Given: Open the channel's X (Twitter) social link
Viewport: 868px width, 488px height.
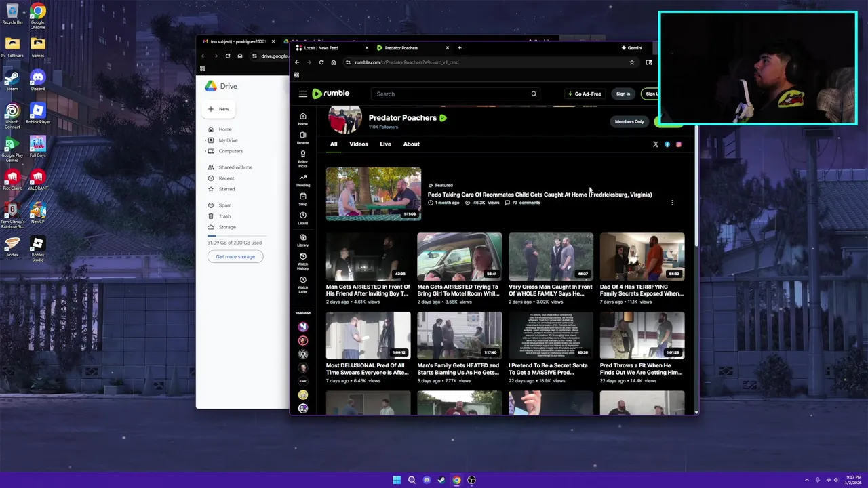Looking at the screenshot, I should [656, 144].
